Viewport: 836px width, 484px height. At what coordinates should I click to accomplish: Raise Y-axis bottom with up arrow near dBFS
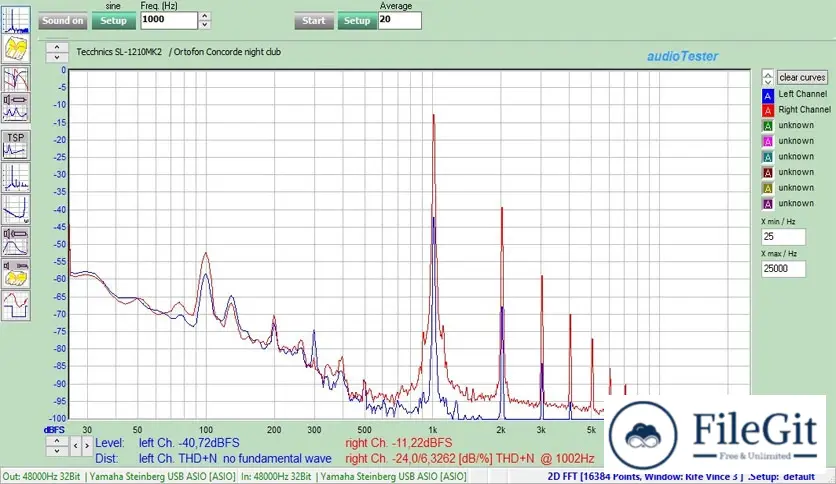click(x=57, y=441)
